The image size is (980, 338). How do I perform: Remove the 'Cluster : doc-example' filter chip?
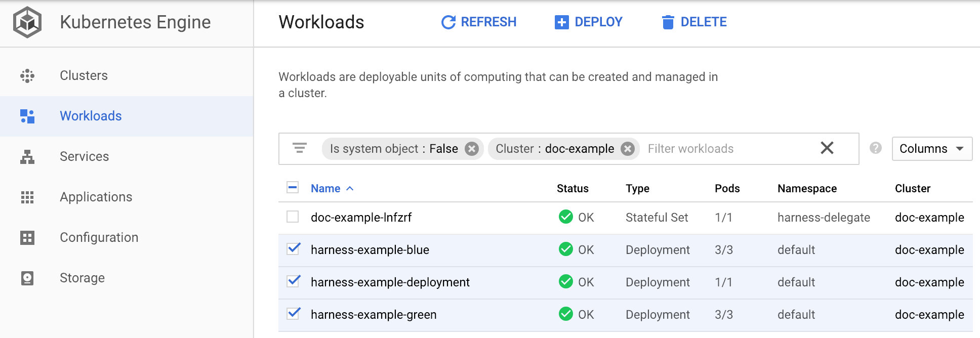[628, 149]
